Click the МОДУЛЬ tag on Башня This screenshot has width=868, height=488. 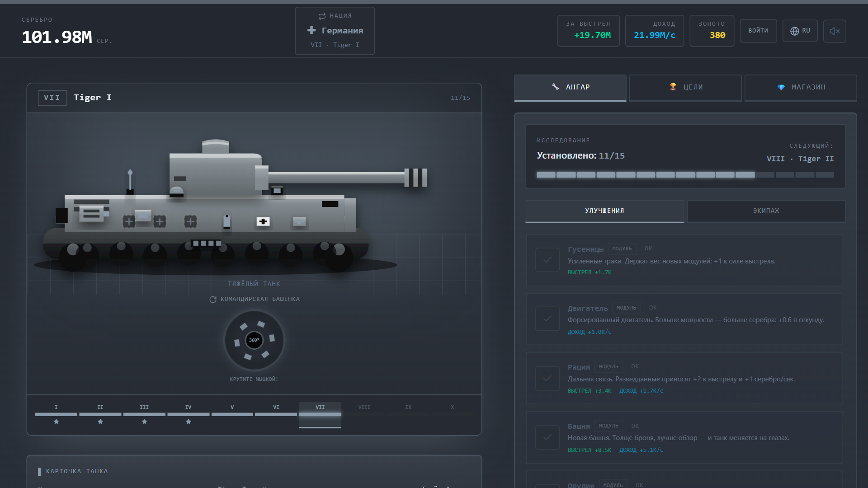click(609, 426)
